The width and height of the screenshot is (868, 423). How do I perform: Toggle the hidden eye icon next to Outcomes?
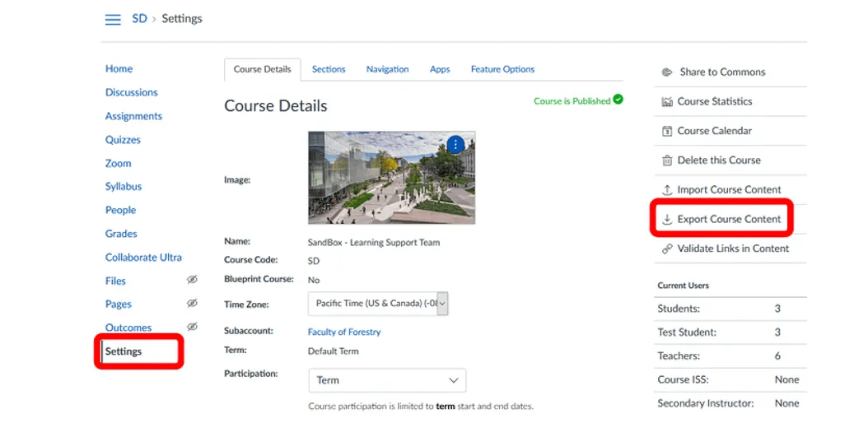click(192, 327)
